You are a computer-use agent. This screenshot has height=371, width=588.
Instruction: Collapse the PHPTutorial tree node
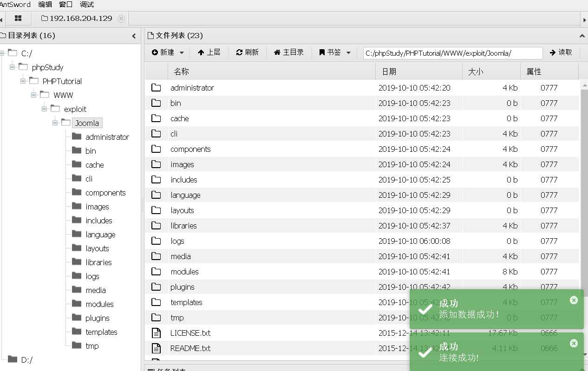23,81
